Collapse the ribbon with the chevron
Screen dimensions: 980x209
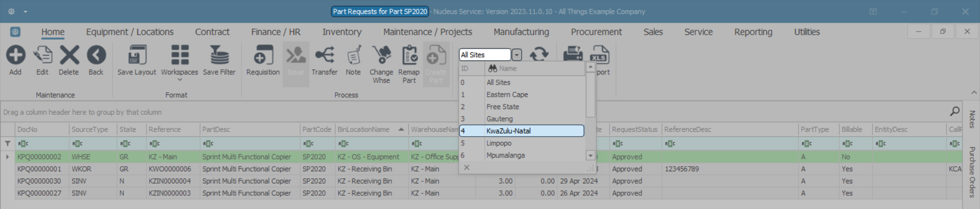(x=973, y=93)
